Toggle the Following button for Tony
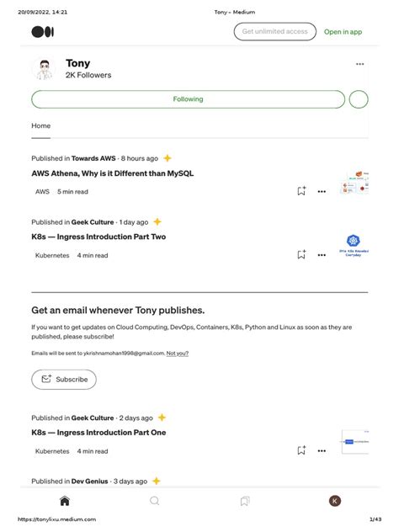The height and width of the screenshot is (532, 399). 188,99
